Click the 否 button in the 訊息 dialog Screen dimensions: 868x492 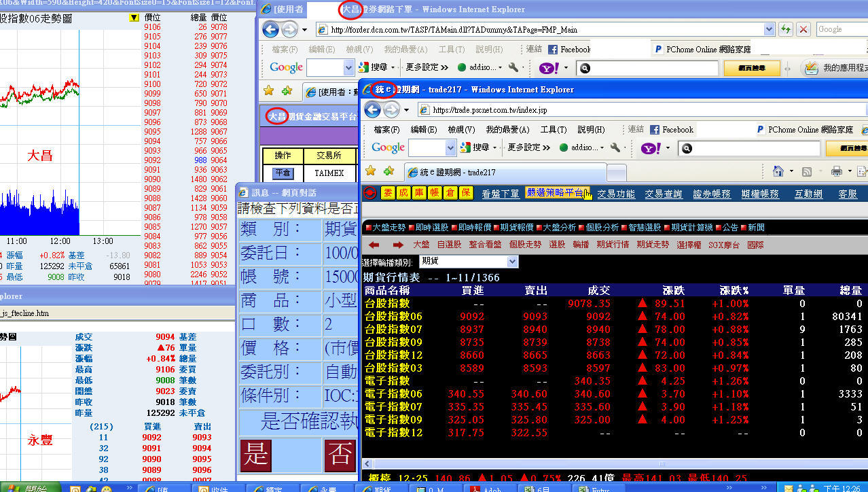click(x=340, y=455)
